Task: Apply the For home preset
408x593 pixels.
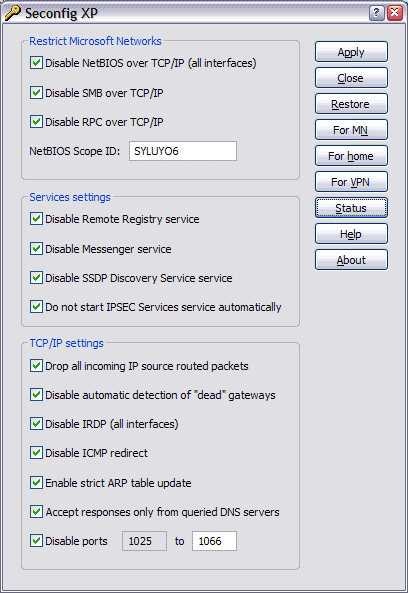Action: point(351,156)
